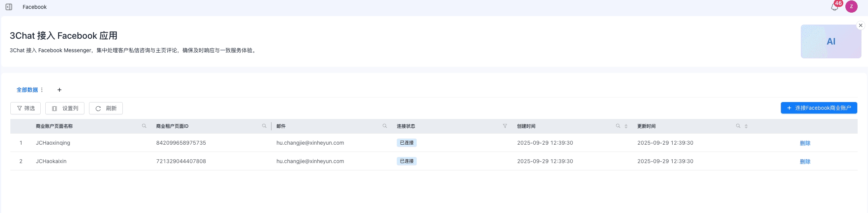868x213 pixels.
Task: Search in the 创建时间 column
Action: (x=618, y=126)
